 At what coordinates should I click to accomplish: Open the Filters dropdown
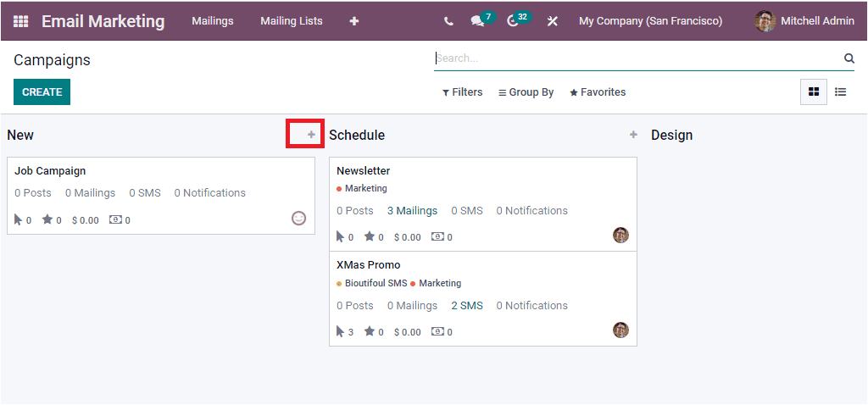(462, 92)
